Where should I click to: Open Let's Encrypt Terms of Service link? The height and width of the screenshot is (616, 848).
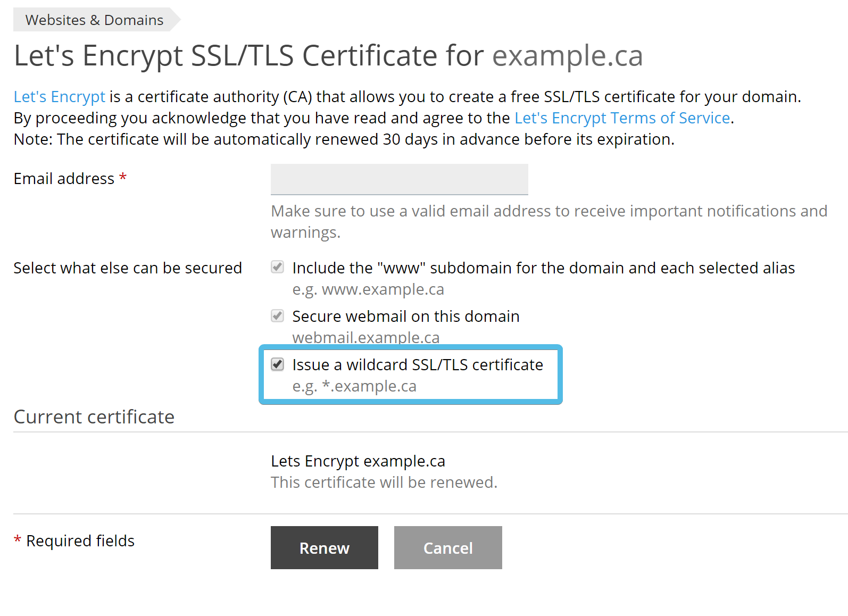tap(622, 118)
